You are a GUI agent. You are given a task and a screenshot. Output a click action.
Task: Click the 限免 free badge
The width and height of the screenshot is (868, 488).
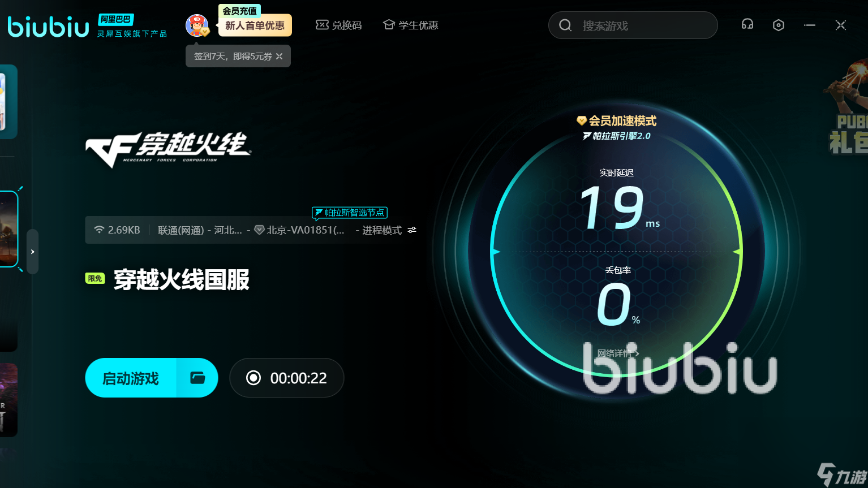click(x=95, y=278)
